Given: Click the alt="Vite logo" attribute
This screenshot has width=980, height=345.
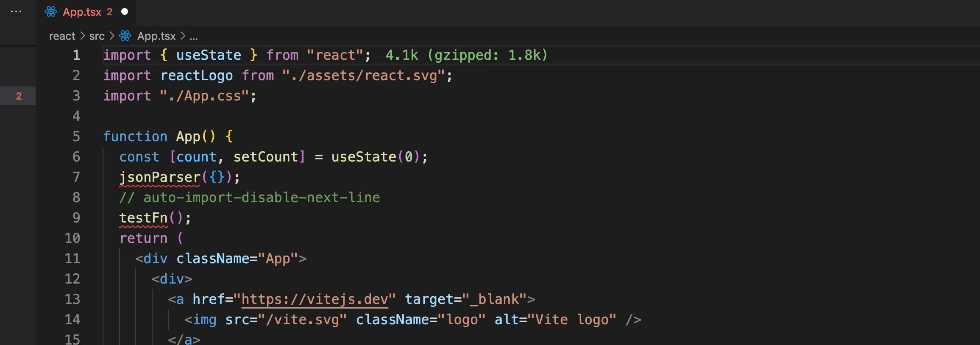Looking at the screenshot, I should [x=555, y=320].
